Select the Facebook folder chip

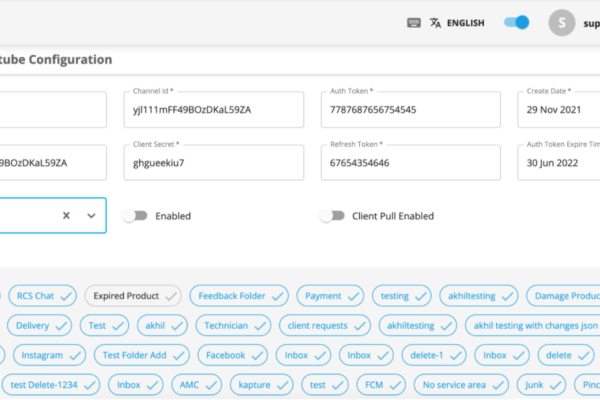pos(233,355)
